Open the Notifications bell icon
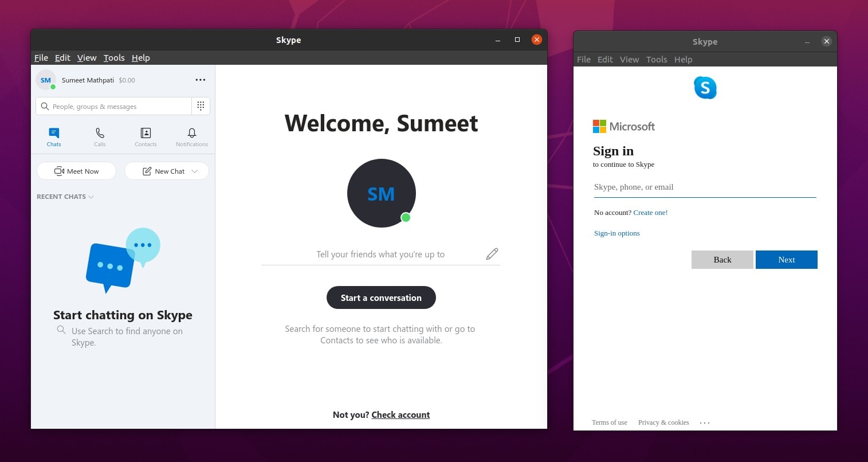The height and width of the screenshot is (462, 868). (x=192, y=134)
